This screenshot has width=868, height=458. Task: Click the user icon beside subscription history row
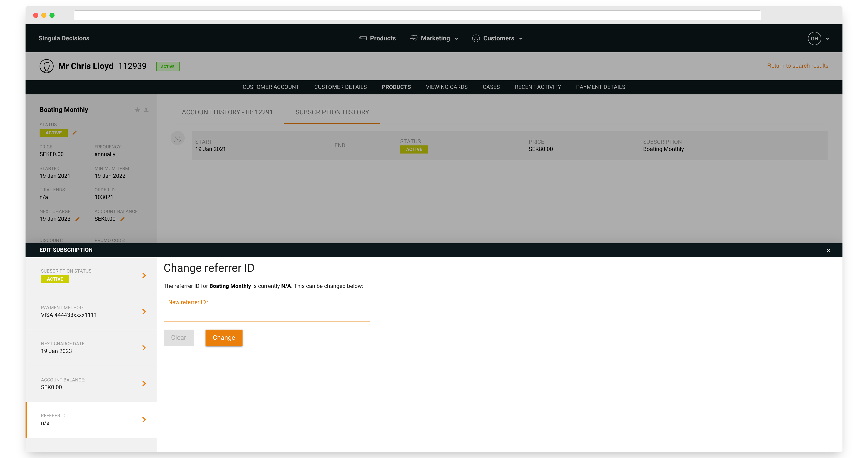178,138
